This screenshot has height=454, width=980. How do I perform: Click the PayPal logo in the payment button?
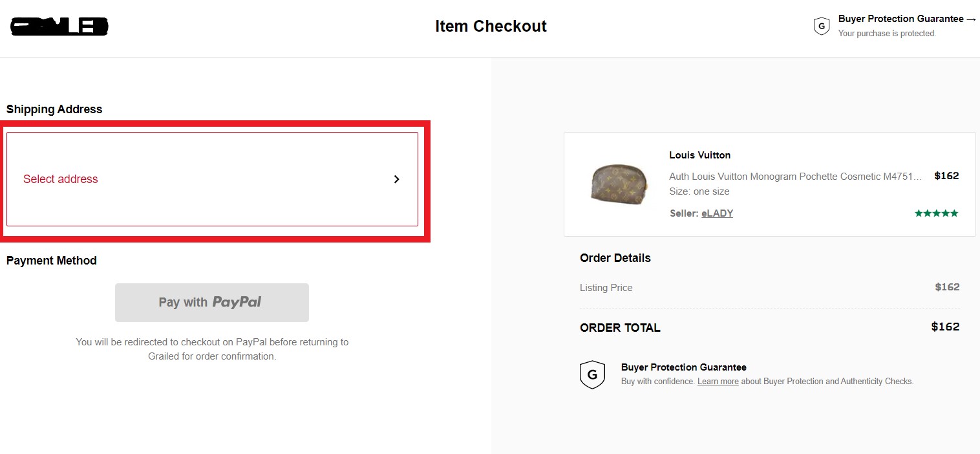click(235, 301)
